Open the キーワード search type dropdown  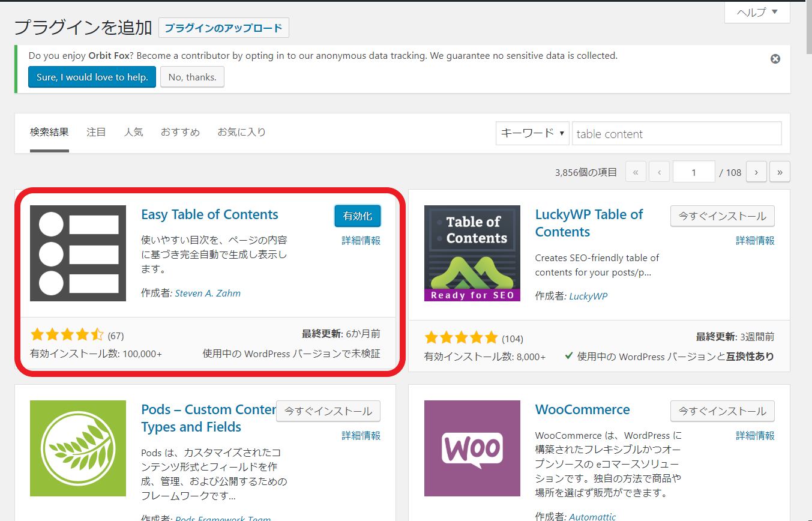pos(532,133)
